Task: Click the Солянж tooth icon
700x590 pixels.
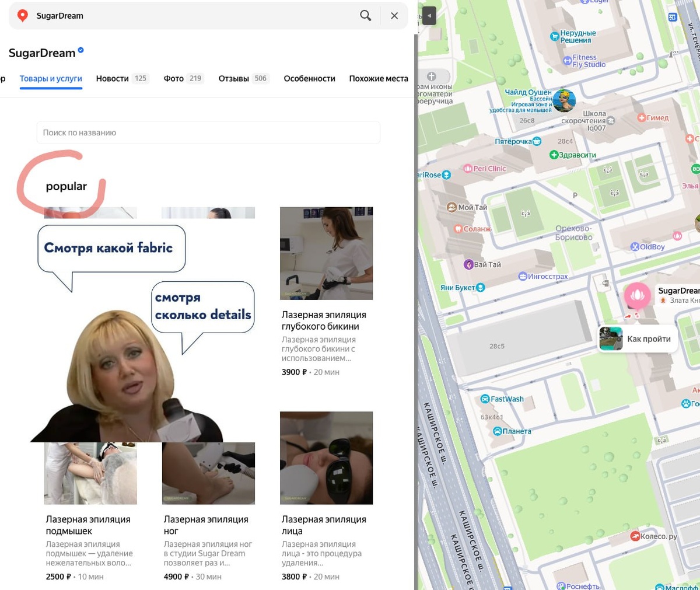Action: [458, 229]
